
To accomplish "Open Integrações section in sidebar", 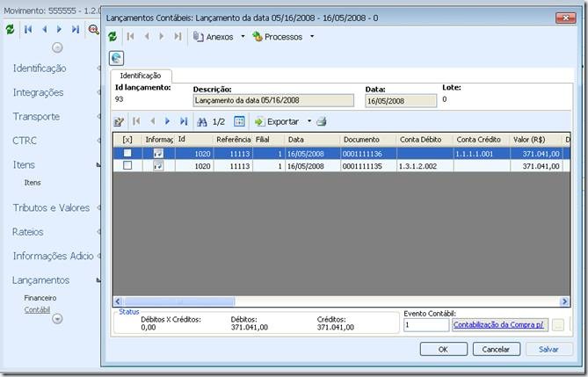I will 39,92.
